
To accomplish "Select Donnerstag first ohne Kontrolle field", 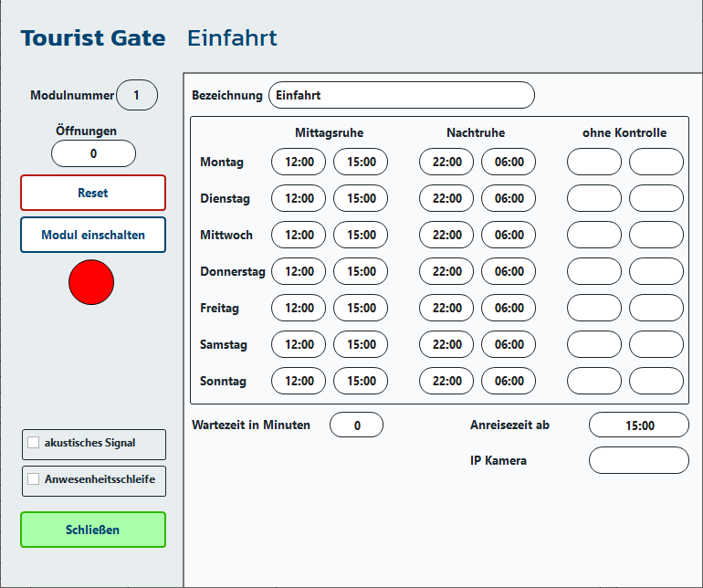I will coord(594,271).
